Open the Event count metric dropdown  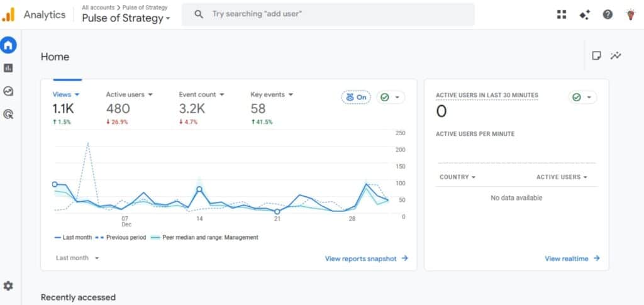202,94
